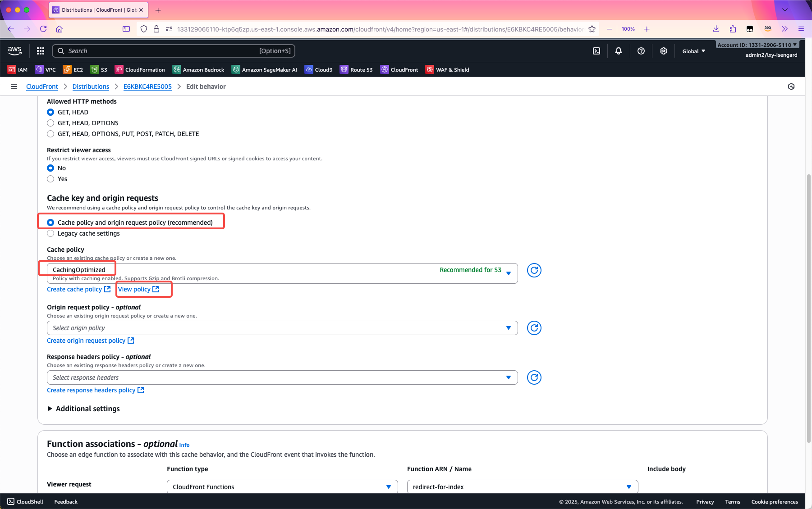Image resolution: width=812 pixels, height=509 pixels.
Task: Open the AWS CloudShell terminal icon in header
Action: [x=596, y=51]
